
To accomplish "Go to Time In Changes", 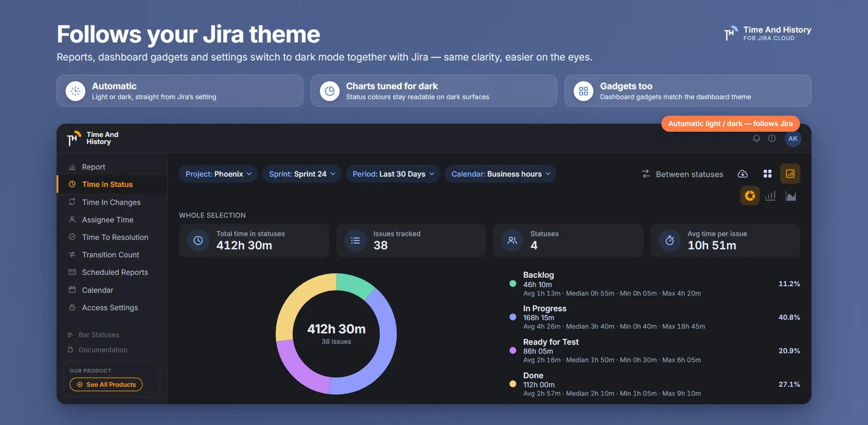I will pyautogui.click(x=112, y=202).
